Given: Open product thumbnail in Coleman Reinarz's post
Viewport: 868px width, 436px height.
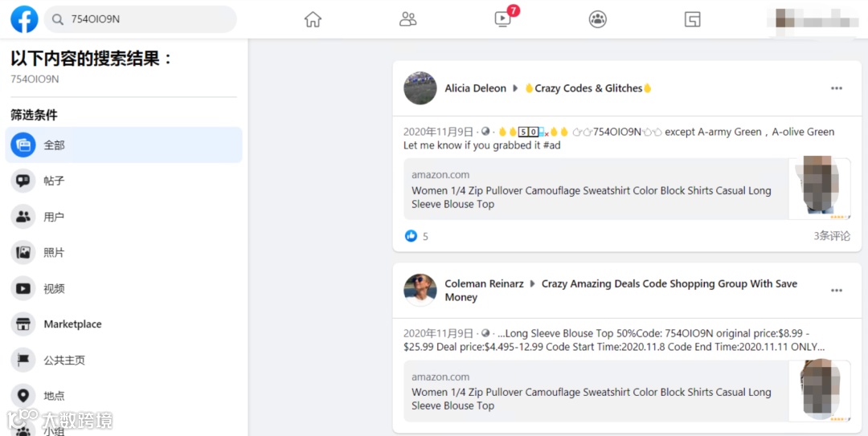Looking at the screenshot, I should click(x=820, y=391).
